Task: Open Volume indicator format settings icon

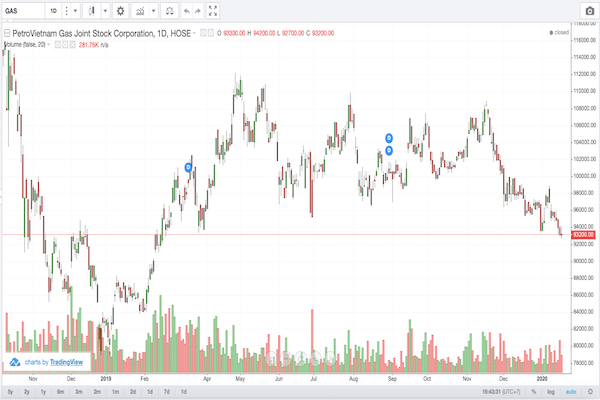Action: (x=65, y=45)
